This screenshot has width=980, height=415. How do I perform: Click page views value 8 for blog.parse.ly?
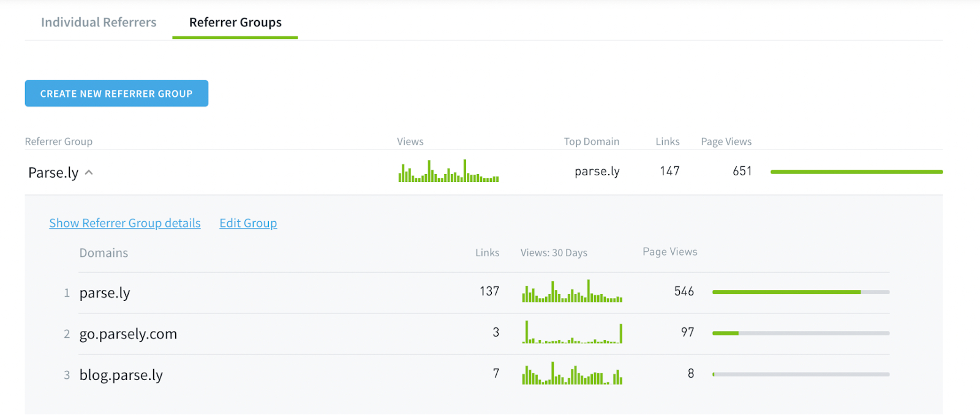pyautogui.click(x=691, y=373)
